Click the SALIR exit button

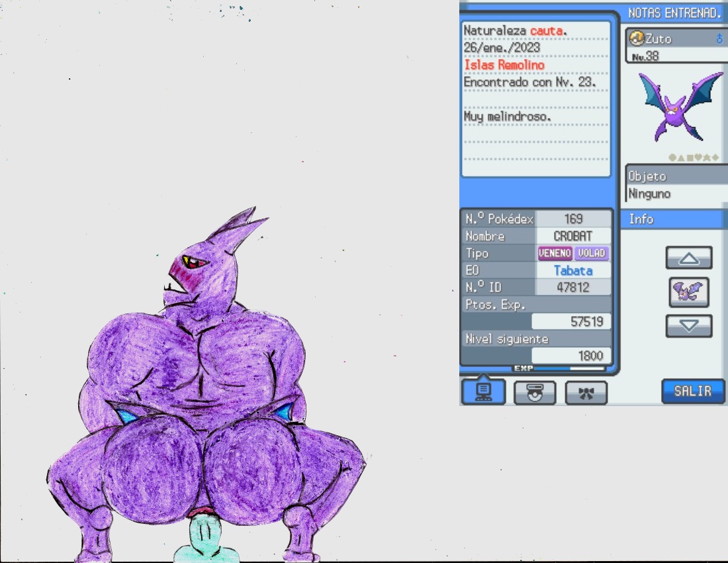tap(693, 391)
